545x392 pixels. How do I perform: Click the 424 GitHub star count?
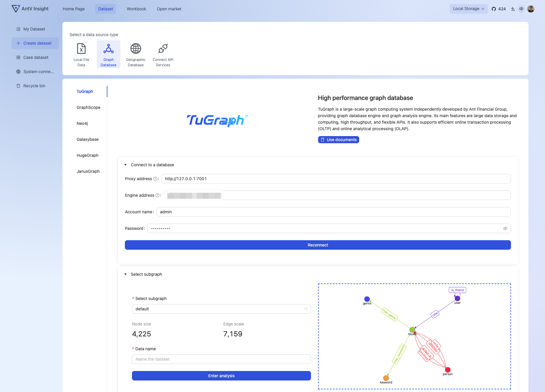click(502, 9)
